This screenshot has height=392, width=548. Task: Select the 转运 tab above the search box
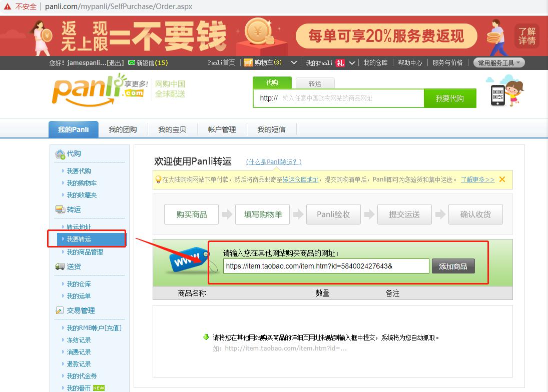point(315,82)
